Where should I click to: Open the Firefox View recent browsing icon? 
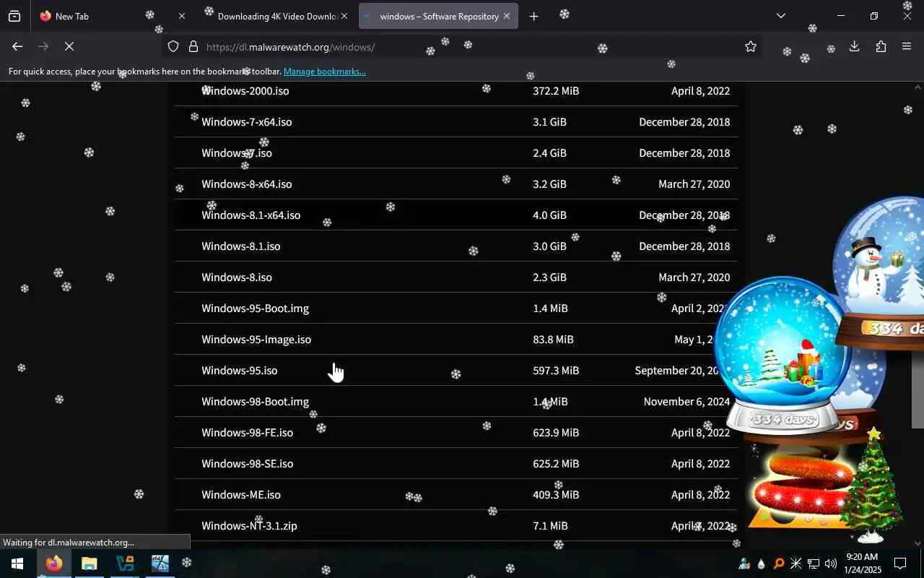(14, 16)
